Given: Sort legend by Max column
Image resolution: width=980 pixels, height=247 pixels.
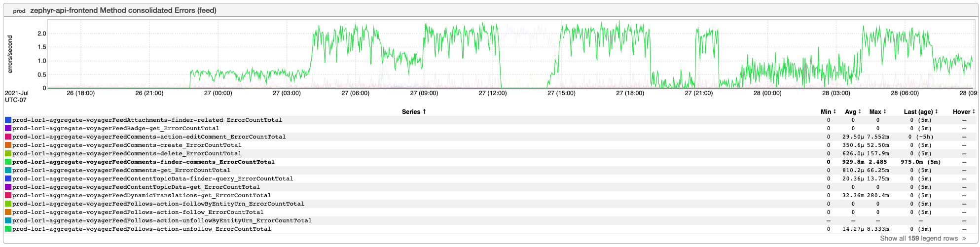Looking at the screenshot, I should (x=877, y=112).
